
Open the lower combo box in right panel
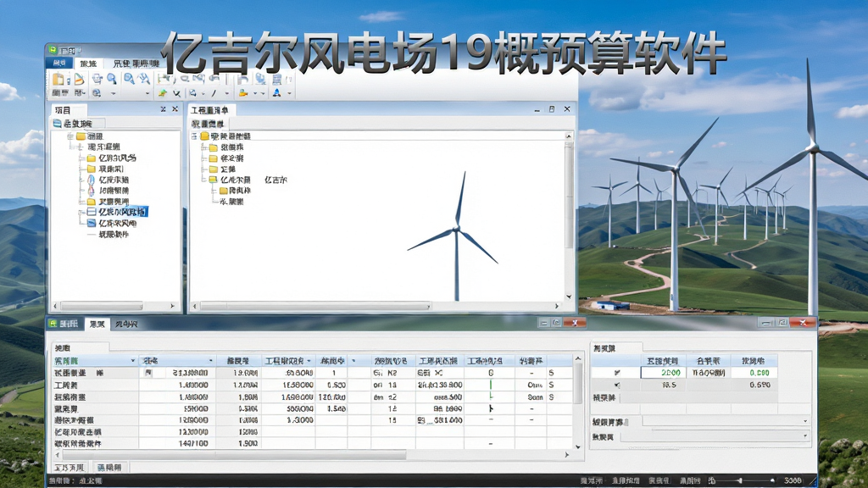715,436
